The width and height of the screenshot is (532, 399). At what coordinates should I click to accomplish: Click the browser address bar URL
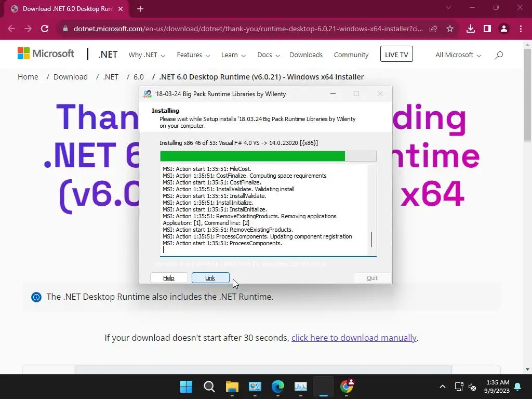[x=248, y=29]
